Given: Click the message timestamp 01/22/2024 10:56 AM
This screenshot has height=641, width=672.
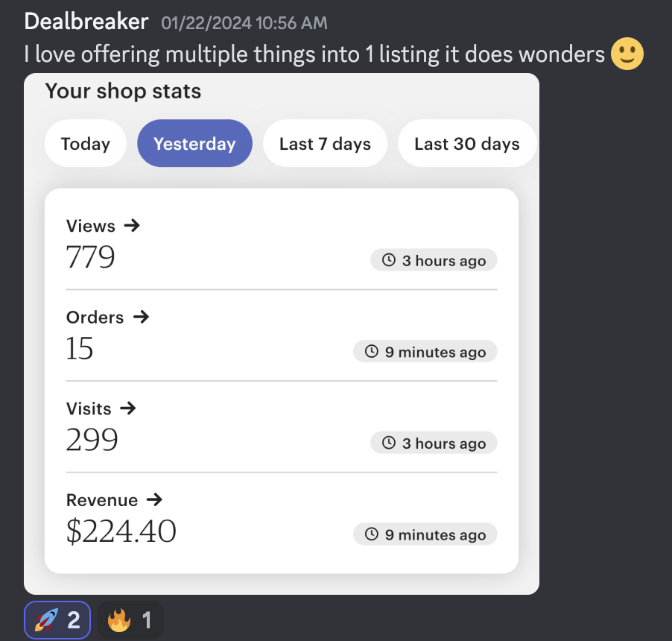Looking at the screenshot, I should point(244,23).
